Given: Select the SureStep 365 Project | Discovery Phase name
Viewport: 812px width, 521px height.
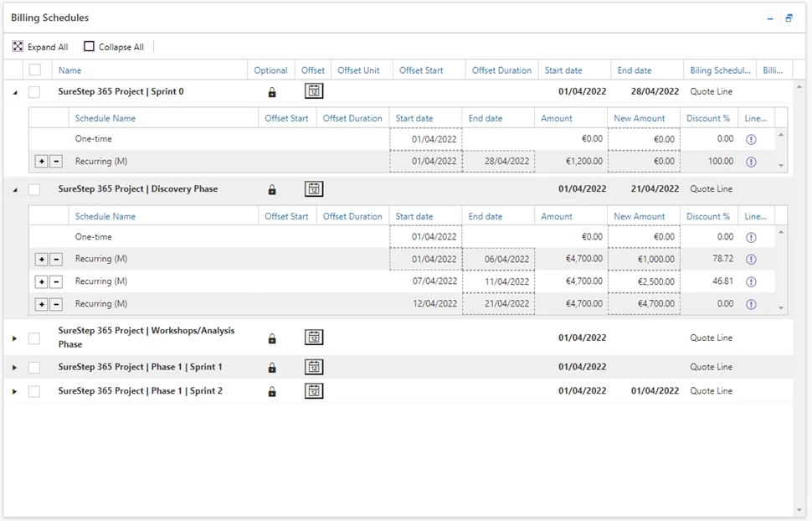Looking at the screenshot, I should pyautogui.click(x=138, y=188).
